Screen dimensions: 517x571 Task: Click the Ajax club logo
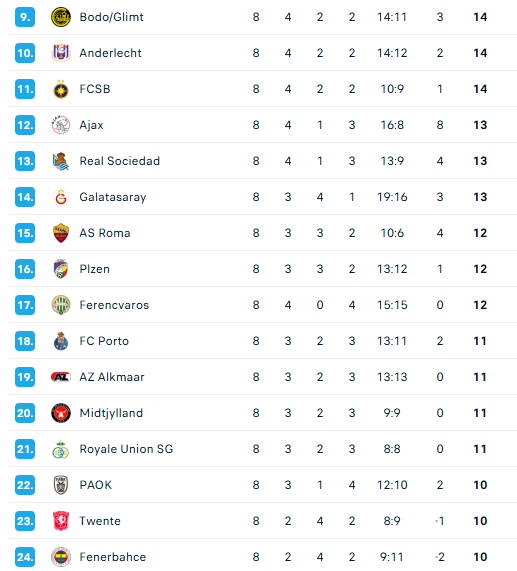tap(61, 125)
